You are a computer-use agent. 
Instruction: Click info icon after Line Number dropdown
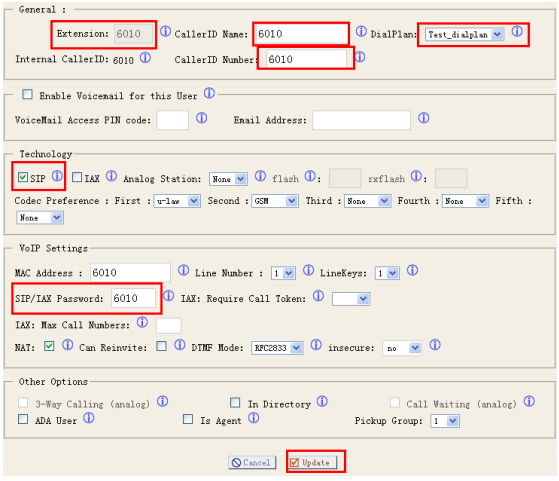click(308, 270)
